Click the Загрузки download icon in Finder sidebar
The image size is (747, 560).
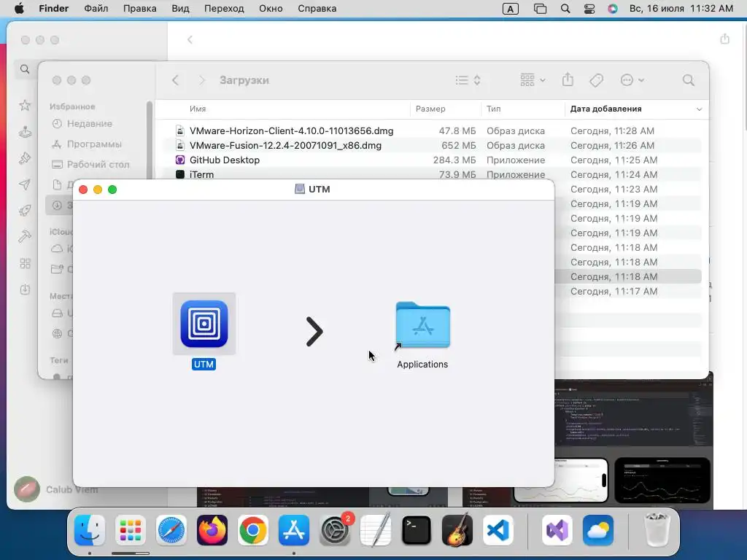pyautogui.click(x=57, y=205)
